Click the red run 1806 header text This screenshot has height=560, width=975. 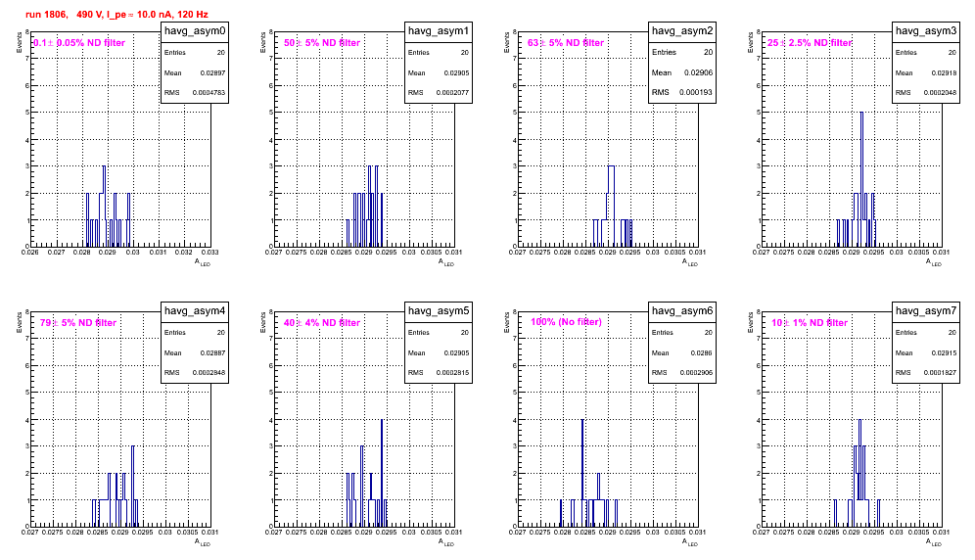116,15
